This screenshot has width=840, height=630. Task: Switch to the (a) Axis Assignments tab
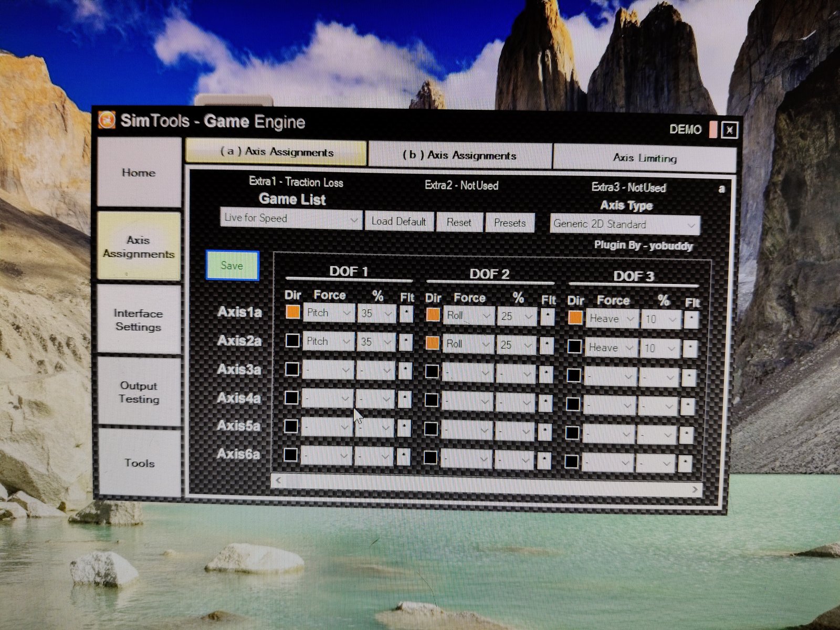tap(276, 152)
